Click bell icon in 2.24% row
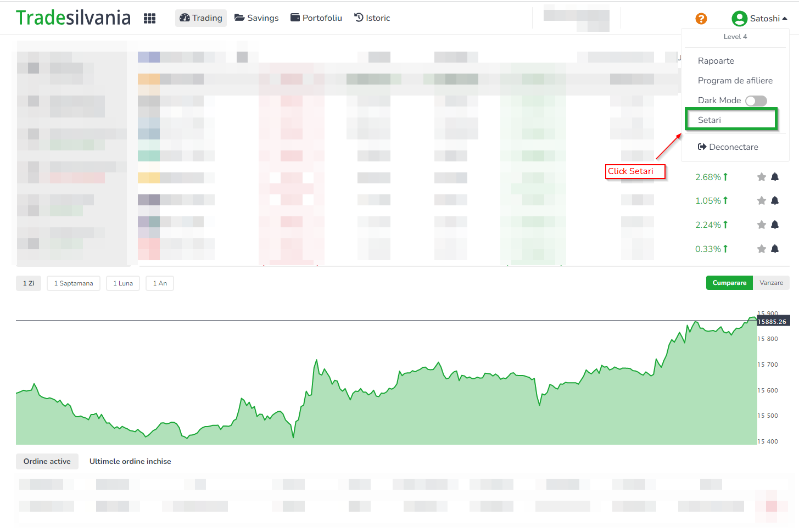799x532 pixels. tap(774, 225)
